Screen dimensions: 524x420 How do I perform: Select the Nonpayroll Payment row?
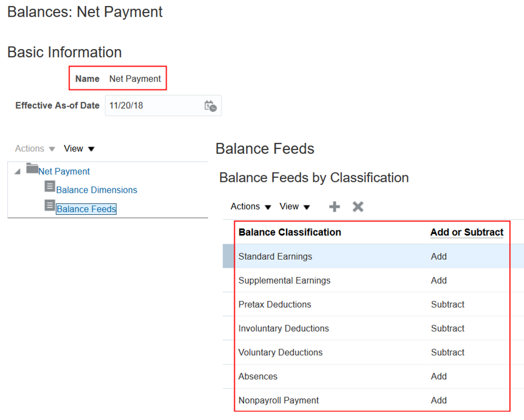(x=278, y=400)
